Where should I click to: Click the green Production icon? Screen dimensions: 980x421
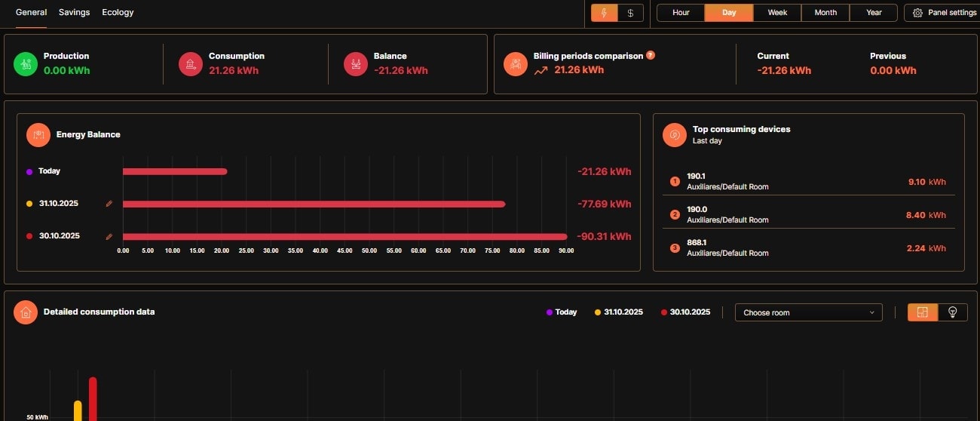26,64
